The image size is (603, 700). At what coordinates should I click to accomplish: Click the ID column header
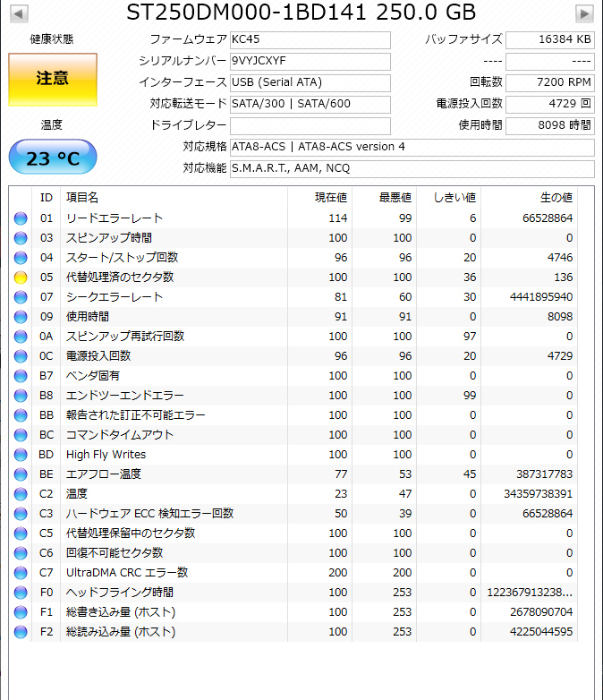click(47, 198)
